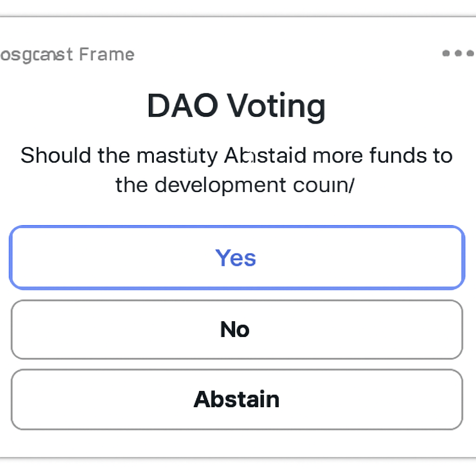Click the rightmost dot of the menu icon

pyautogui.click(x=470, y=53)
